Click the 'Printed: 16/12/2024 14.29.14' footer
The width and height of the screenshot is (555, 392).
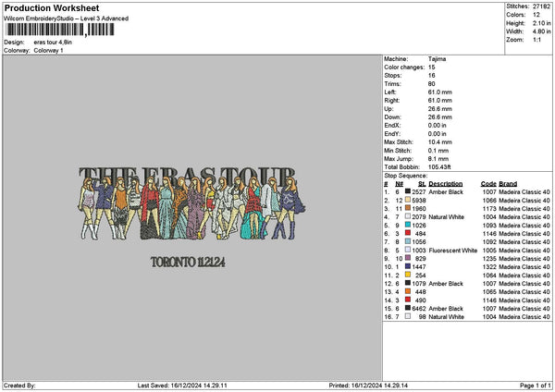(x=368, y=386)
